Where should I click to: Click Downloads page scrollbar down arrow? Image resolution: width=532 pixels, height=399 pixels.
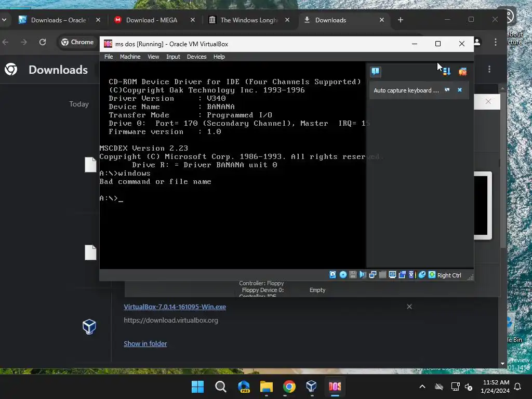pos(502,363)
